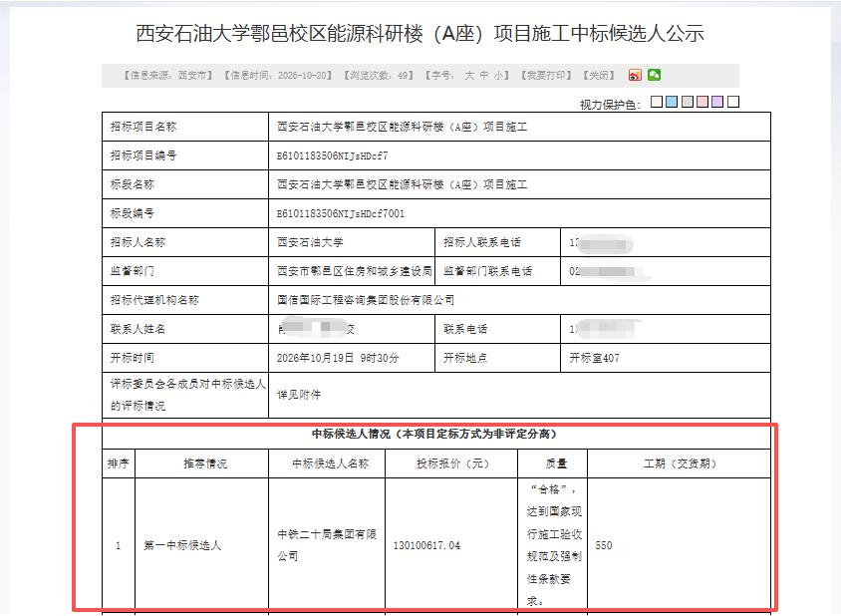Screen dimensions: 841x616
Task: Select project number B6101183506NIJsHDcf7
Action: (333, 156)
